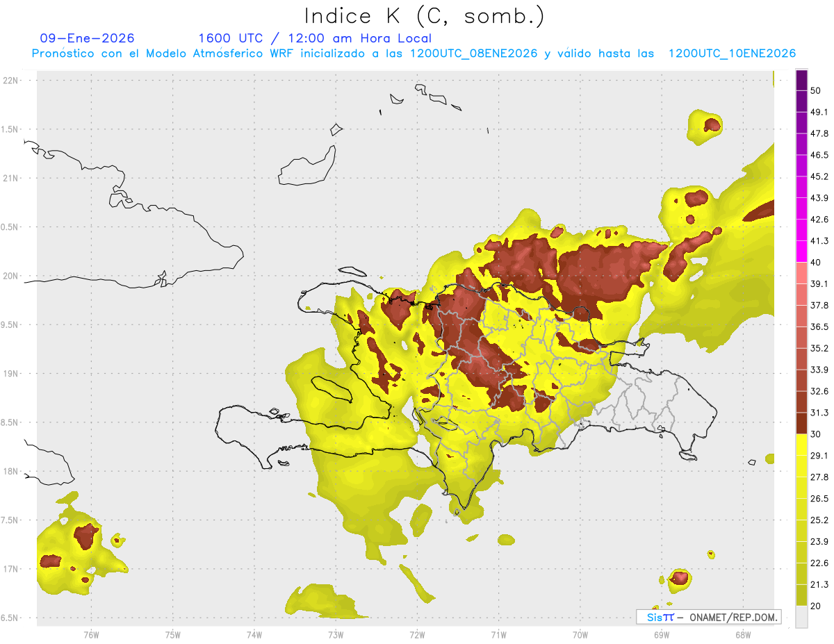
Task: Click the initialization time "1200UTC_08ENE2026"
Action: coord(473,53)
